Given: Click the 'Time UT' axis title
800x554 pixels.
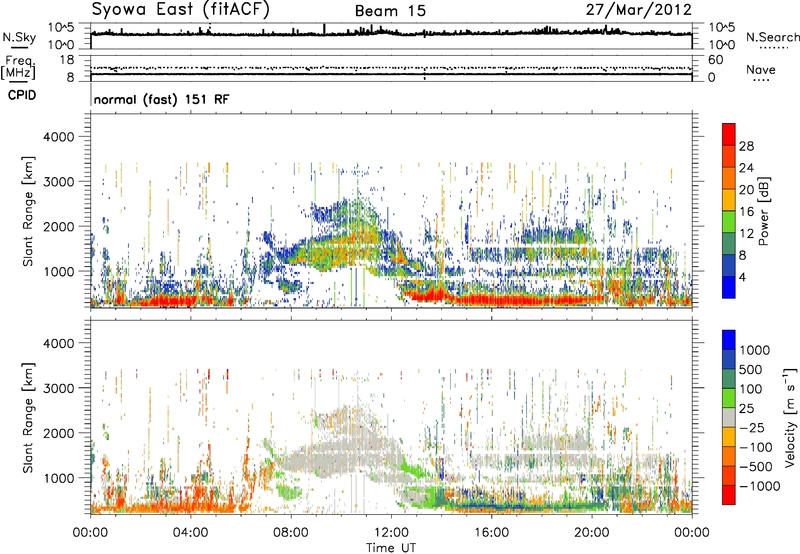Looking at the screenshot, I should (x=391, y=548).
